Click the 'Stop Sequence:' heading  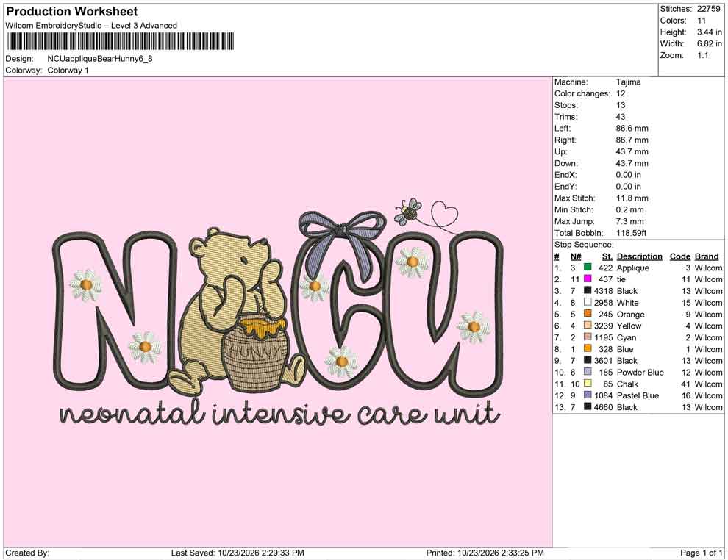(x=584, y=245)
